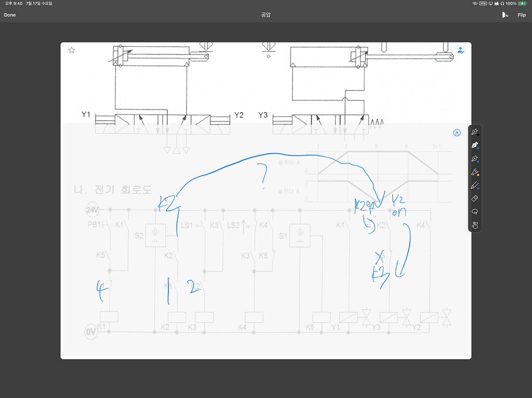532x398 pixels.
Task: Select the black ballpoint pen tool
Action: [x=475, y=133]
